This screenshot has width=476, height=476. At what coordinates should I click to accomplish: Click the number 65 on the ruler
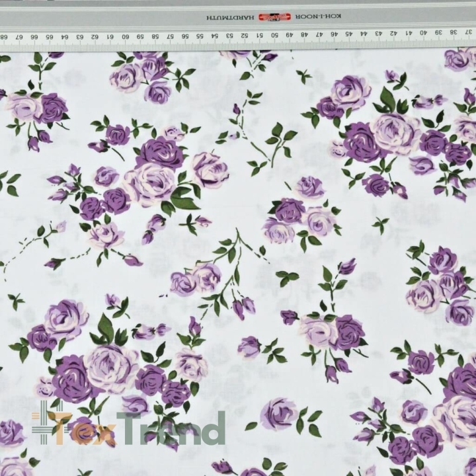point(49,37)
